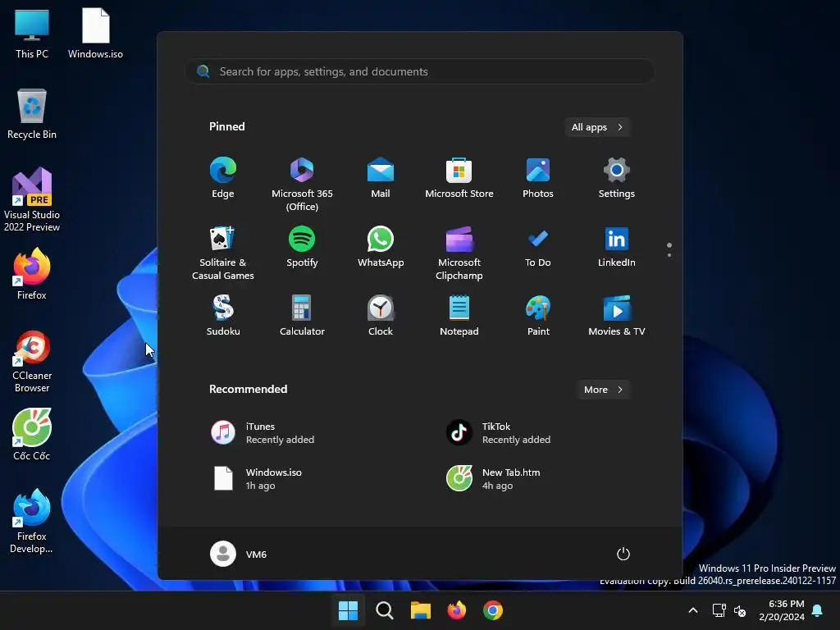Open the Clock app
This screenshot has height=630, width=840.
pyautogui.click(x=381, y=316)
